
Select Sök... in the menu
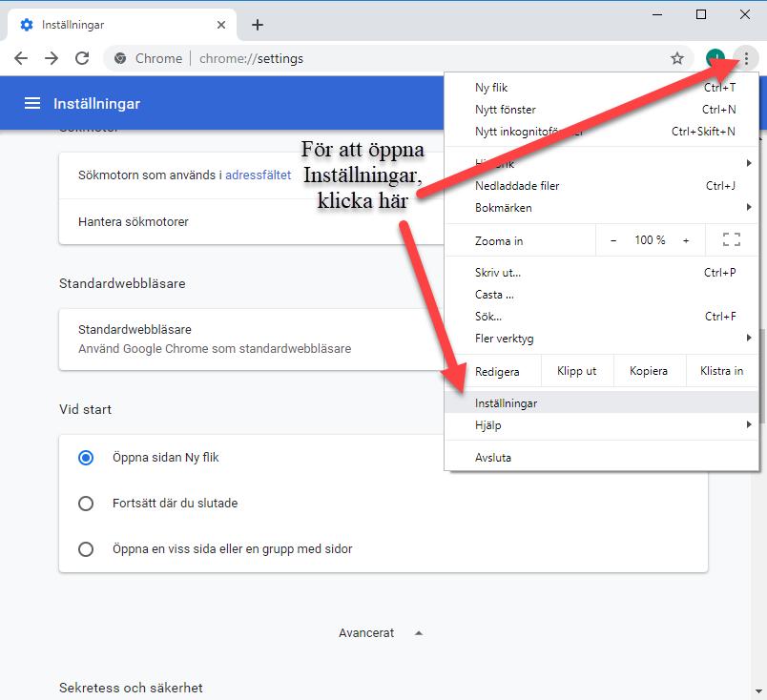pyautogui.click(x=602, y=317)
